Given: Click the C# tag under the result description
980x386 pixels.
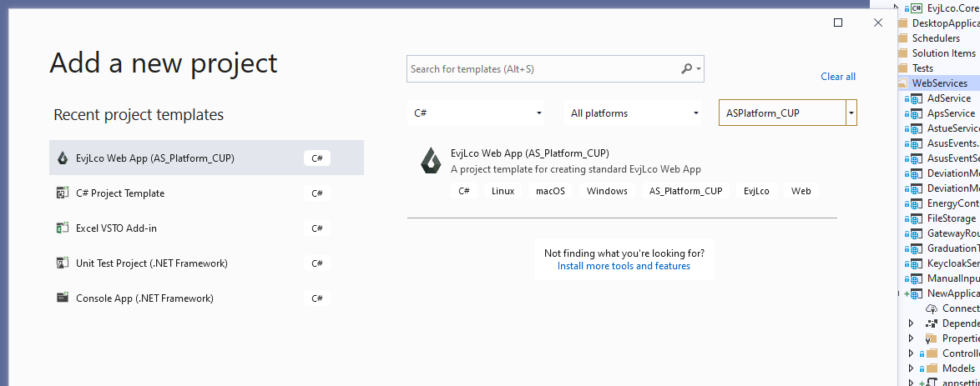Looking at the screenshot, I should [464, 191].
